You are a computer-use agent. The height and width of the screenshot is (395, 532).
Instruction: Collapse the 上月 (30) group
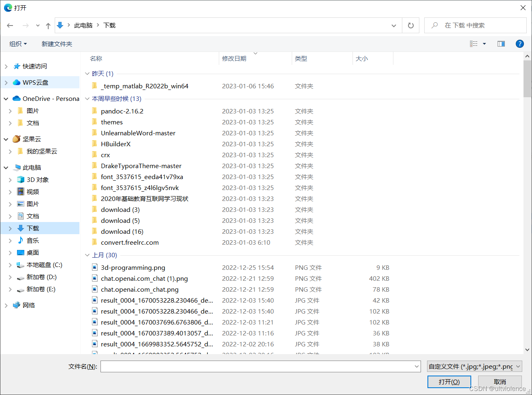87,255
